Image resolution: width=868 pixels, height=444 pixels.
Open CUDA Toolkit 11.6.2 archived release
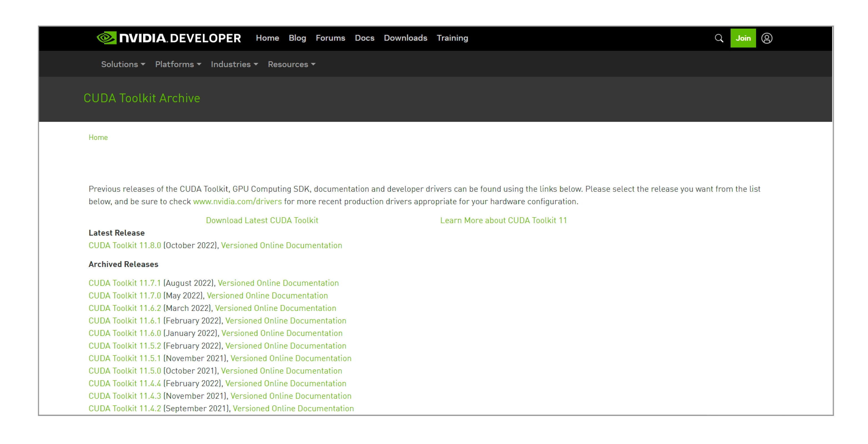125,308
